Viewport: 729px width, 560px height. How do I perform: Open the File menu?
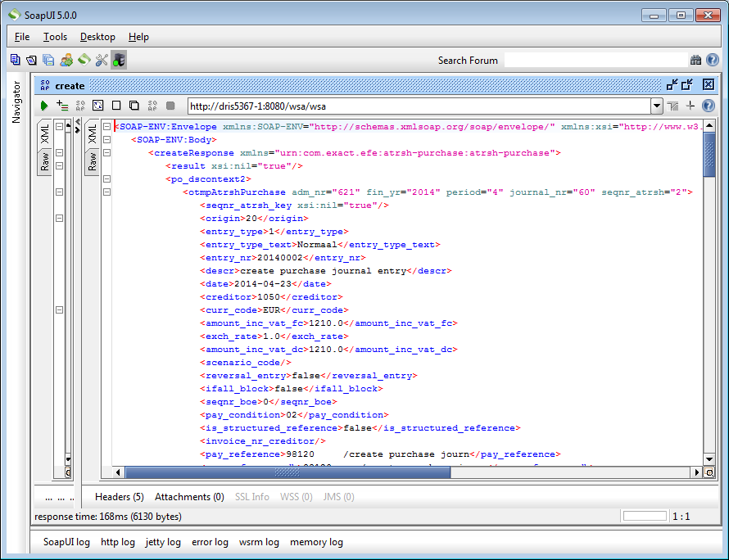pos(22,37)
